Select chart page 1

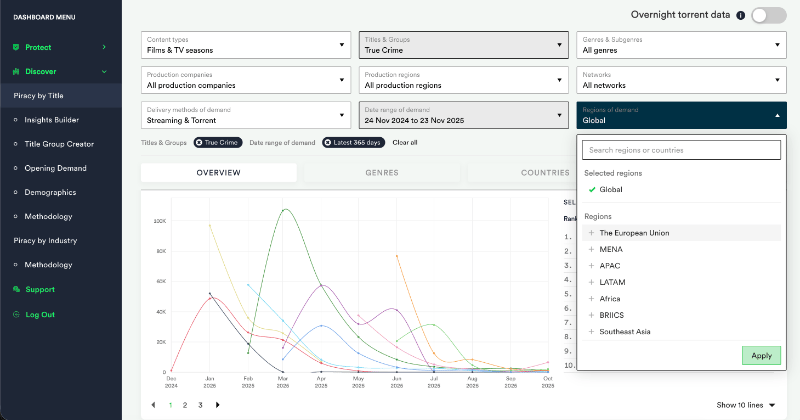(170, 405)
